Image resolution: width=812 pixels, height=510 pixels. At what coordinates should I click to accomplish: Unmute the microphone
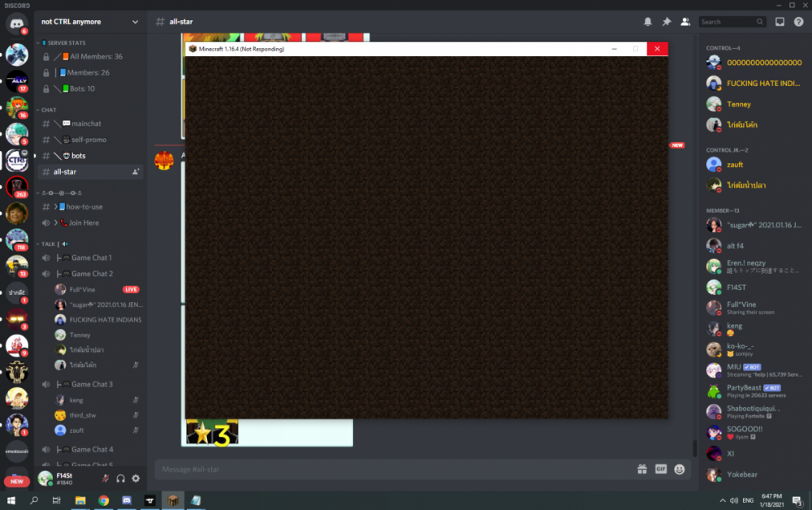coord(105,478)
